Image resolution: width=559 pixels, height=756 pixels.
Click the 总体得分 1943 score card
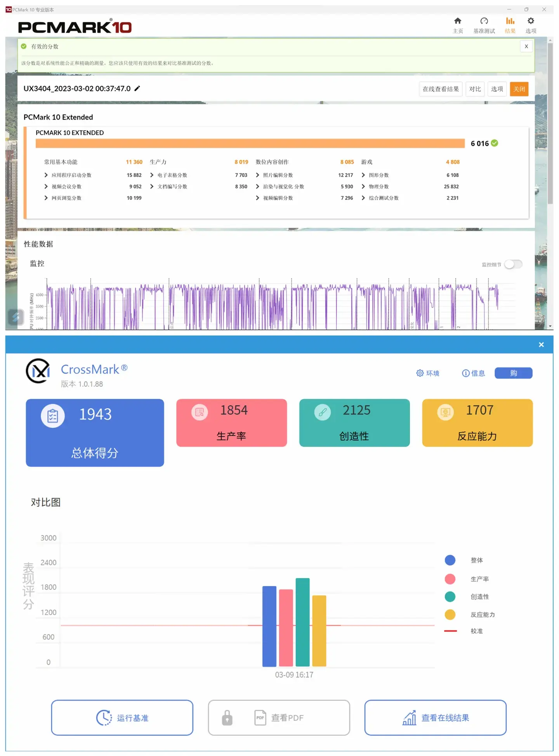point(95,433)
